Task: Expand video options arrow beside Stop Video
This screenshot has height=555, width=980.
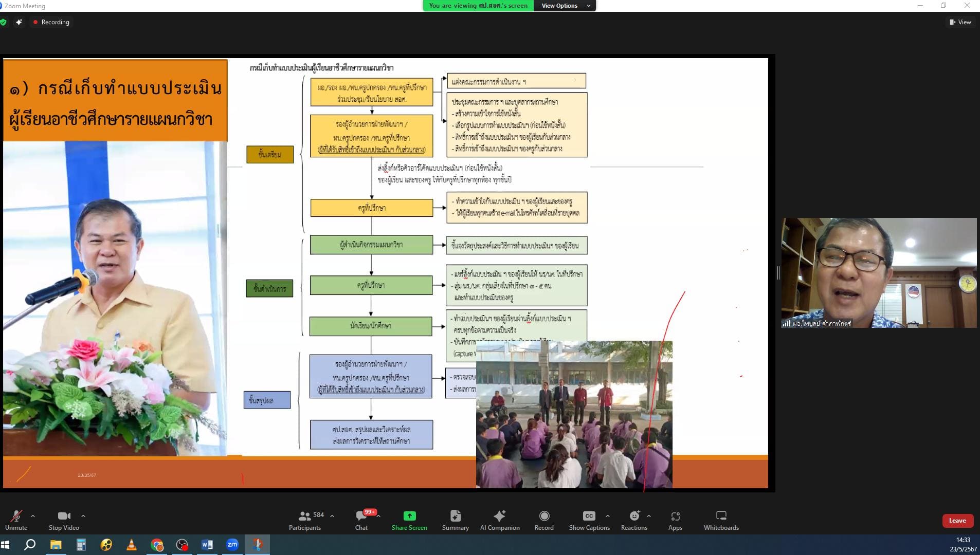Action: [x=83, y=515]
